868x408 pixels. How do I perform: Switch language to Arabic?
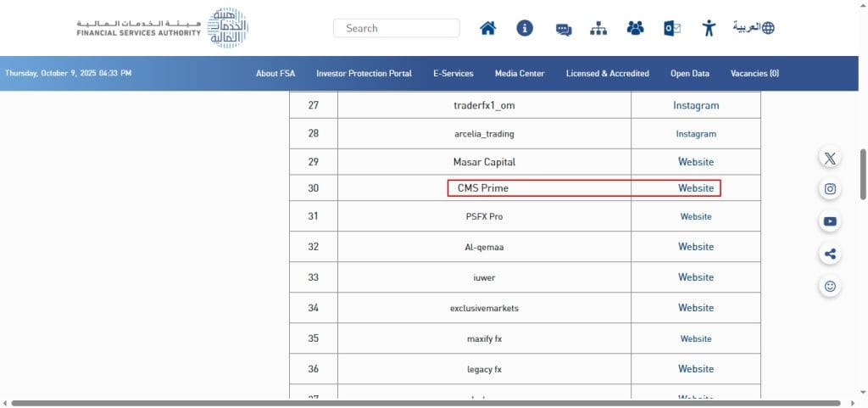click(x=754, y=28)
